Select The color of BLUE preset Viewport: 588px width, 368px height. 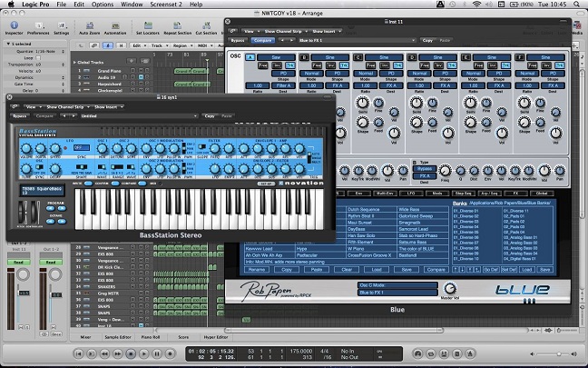(x=416, y=249)
